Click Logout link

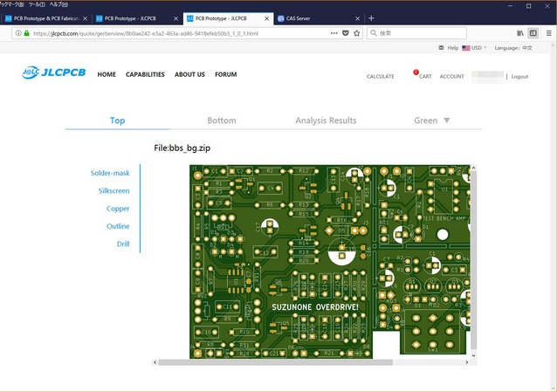(519, 77)
